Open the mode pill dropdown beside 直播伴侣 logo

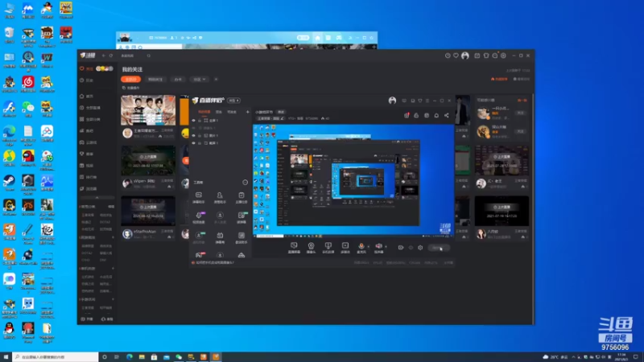(x=233, y=101)
